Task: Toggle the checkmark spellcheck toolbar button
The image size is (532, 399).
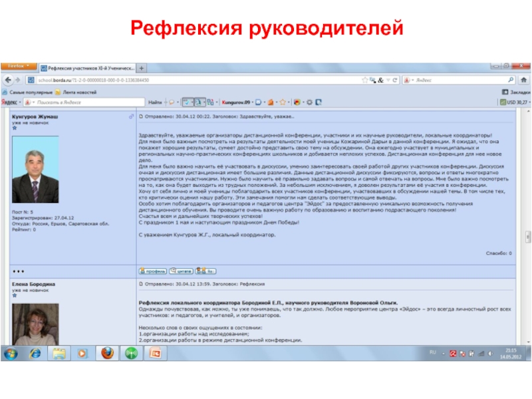Action: click(187, 102)
